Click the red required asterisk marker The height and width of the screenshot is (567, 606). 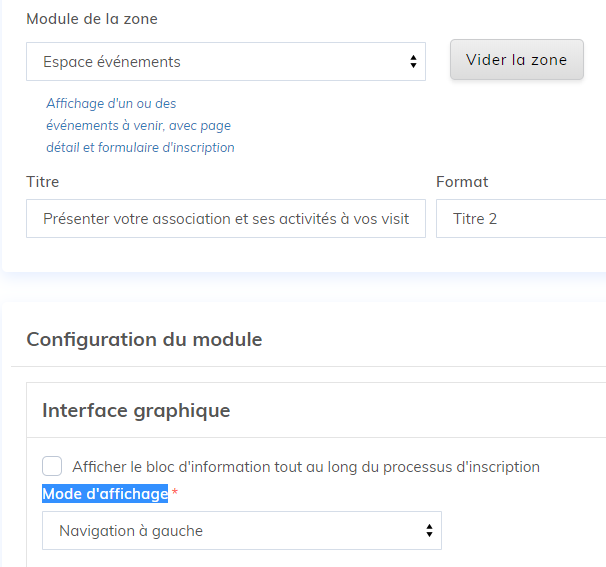coord(175,493)
